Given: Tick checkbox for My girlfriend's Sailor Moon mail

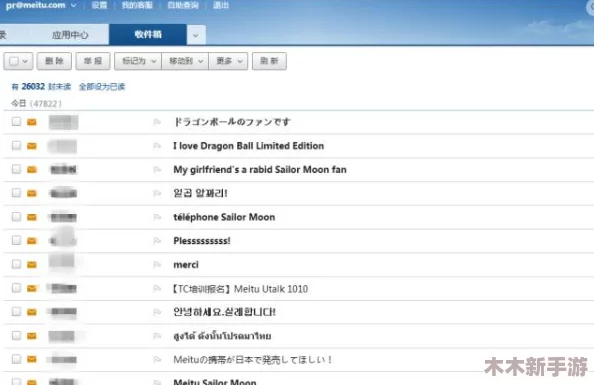Looking at the screenshot, I should coord(16,169).
